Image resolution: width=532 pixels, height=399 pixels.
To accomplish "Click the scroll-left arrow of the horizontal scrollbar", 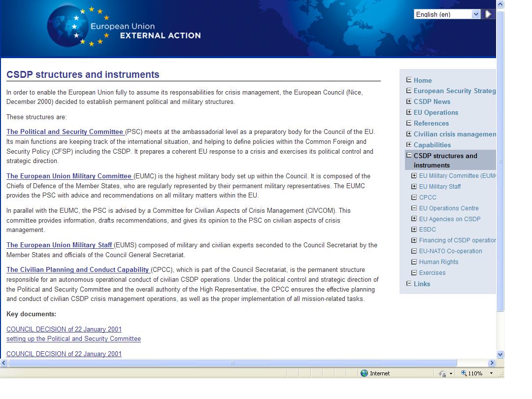I will point(4,363).
